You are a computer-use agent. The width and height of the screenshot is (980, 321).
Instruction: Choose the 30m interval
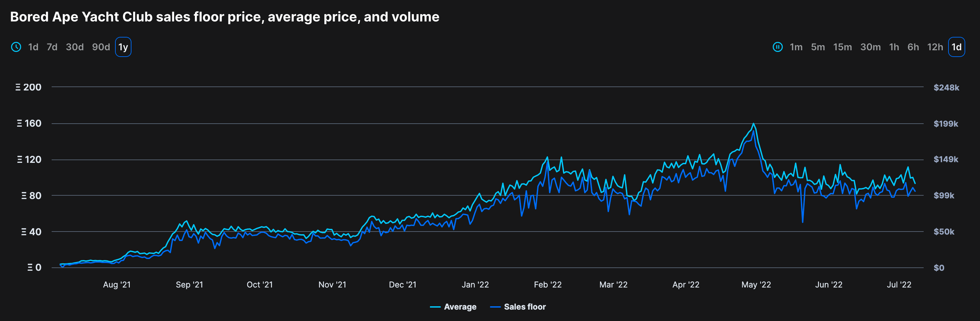pos(870,47)
